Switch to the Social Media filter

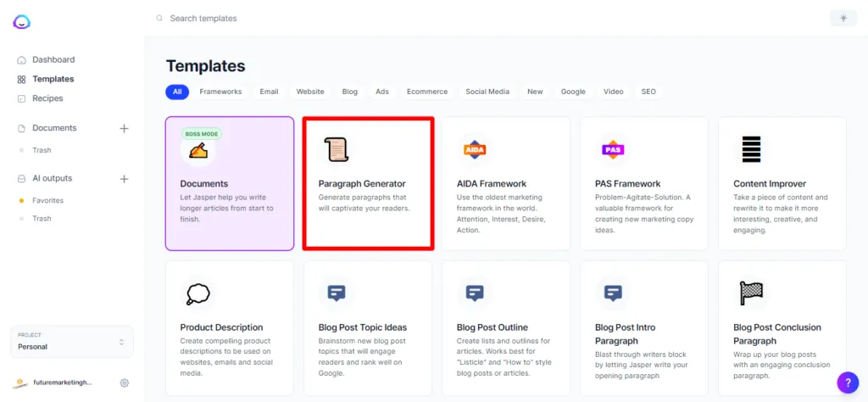point(487,92)
